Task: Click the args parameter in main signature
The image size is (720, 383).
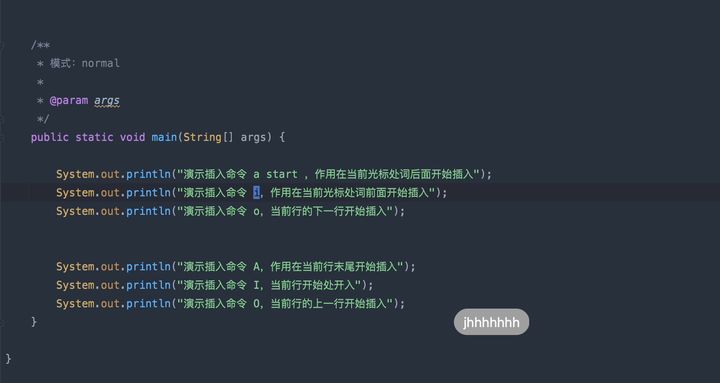Action: [253, 138]
